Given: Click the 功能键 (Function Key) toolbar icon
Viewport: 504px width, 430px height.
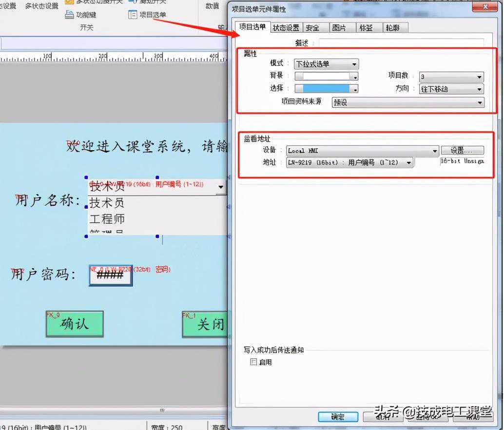Looking at the screenshot, I should pyautogui.click(x=69, y=15).
